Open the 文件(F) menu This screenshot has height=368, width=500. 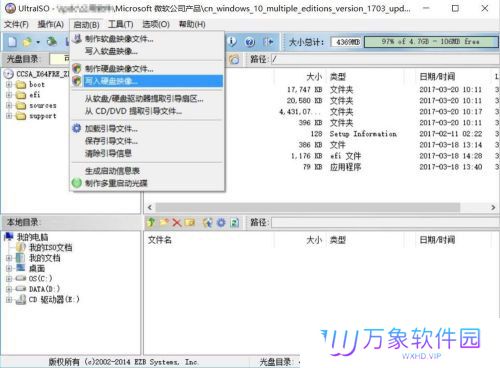[16, 24]
